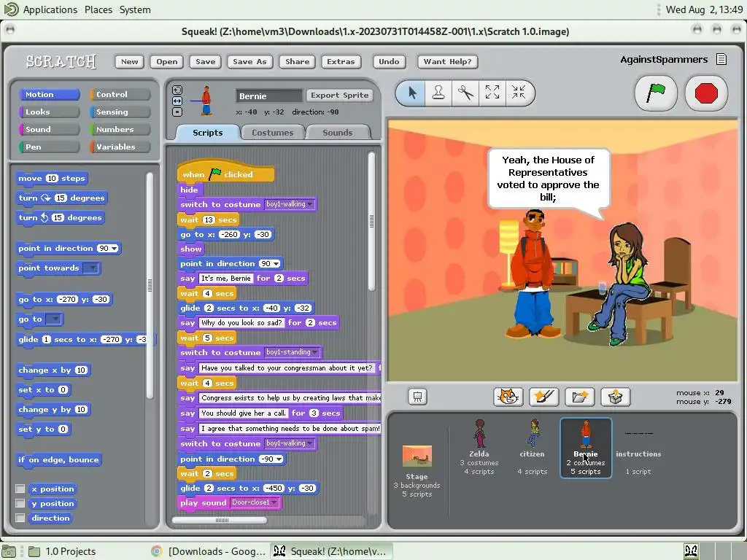Click the Share button
The image size is (747, 560).
point(298,61)
